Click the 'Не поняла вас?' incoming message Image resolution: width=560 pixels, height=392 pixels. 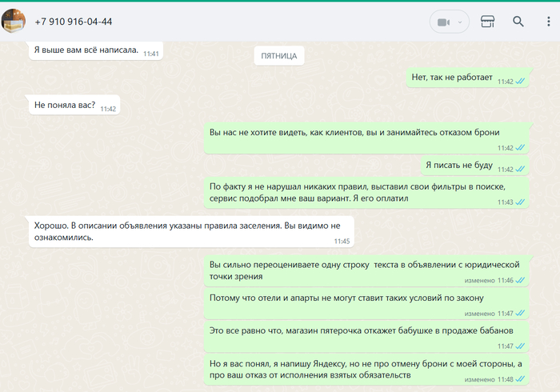tap(65, 105)
